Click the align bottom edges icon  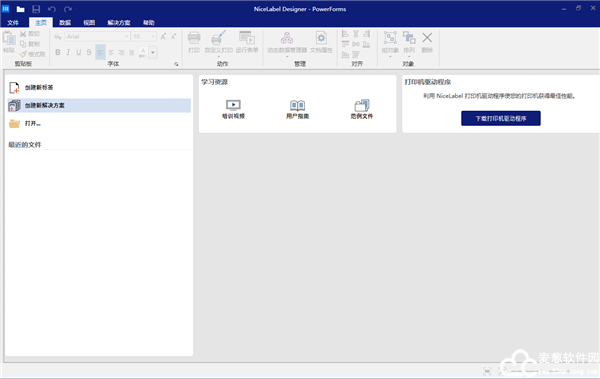click(366, 44)
